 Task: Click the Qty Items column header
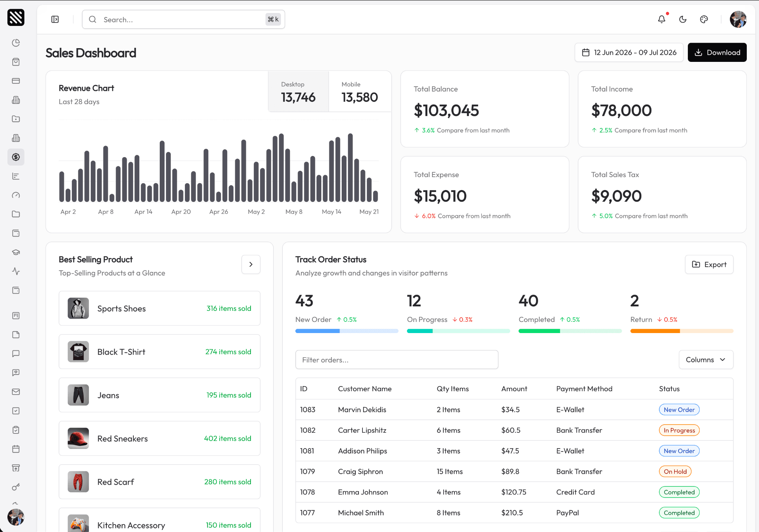point(453,389)
